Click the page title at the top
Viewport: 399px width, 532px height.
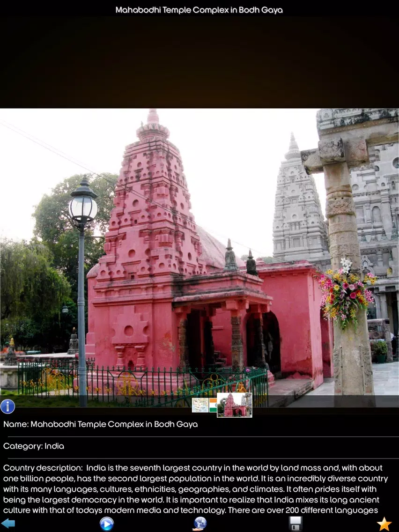tap(199, 10)
